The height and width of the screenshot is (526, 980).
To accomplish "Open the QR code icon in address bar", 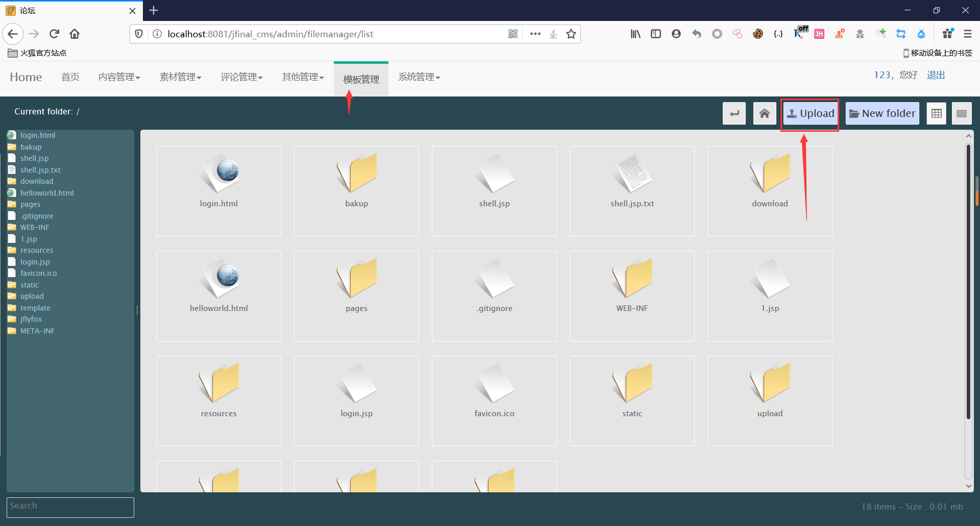I will [x=513, y=34].
